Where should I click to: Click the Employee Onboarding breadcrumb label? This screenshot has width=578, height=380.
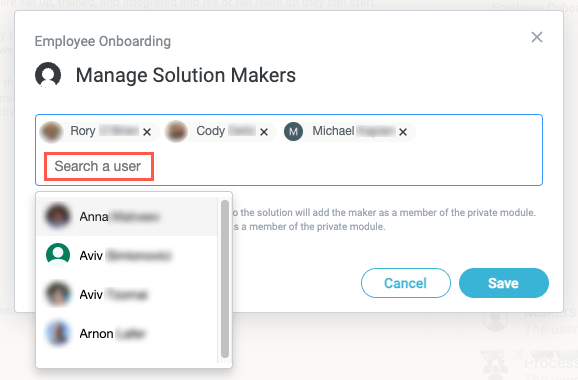pyautogui.click(x=103, y=41)
